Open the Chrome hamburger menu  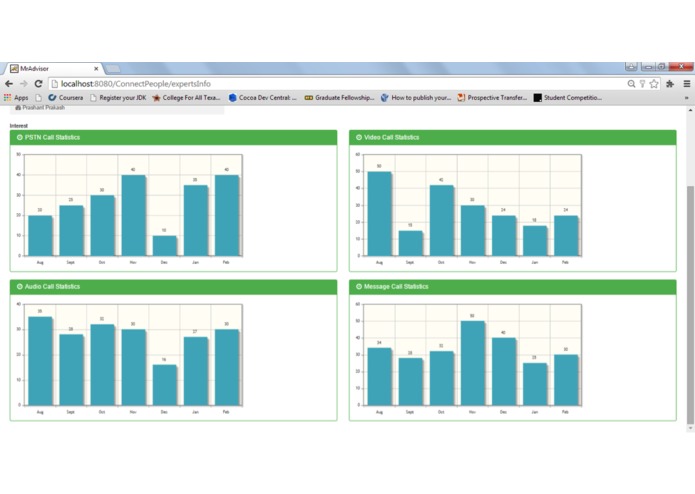(687, 84)
